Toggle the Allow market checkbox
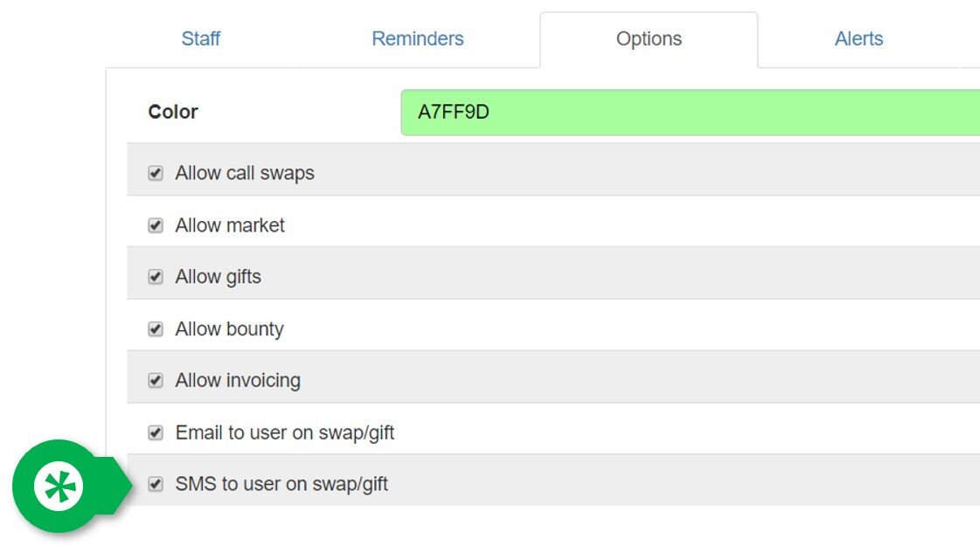This screenshot has width=980, height=553. tap(156, 225)
